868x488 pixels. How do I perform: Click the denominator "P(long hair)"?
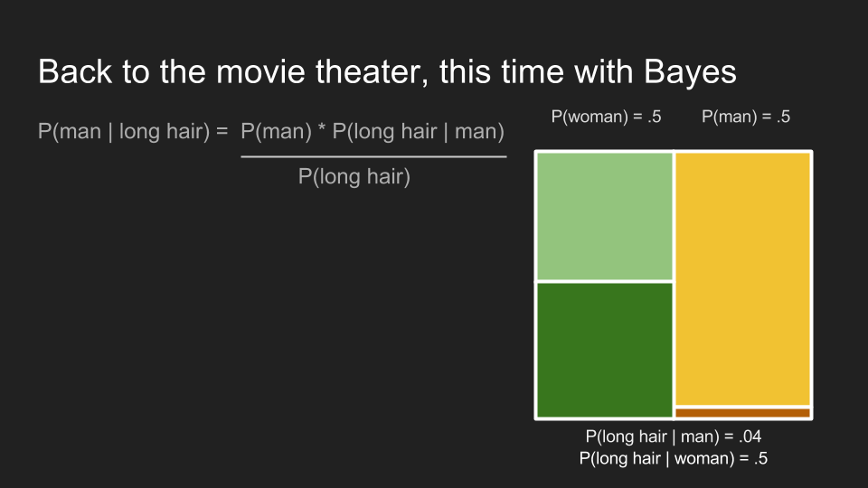click(354, 177)
